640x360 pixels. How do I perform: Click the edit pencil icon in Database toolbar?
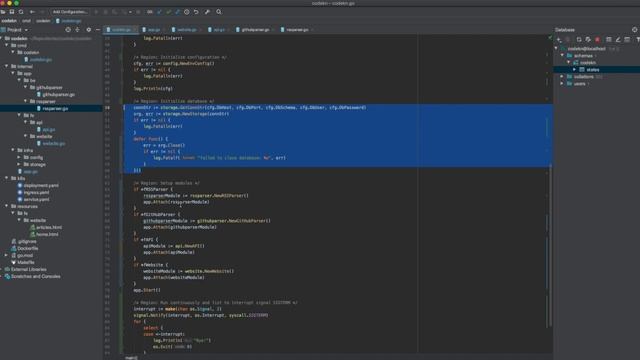pyautogui.click(x=618, y=40)
